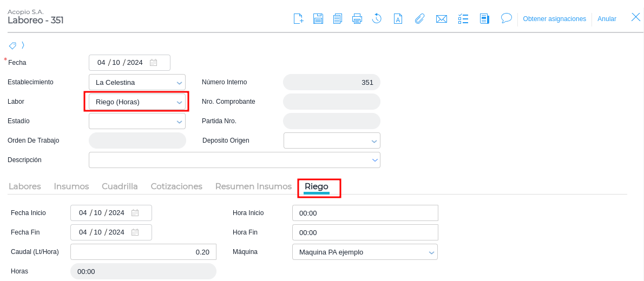Open the checklist icon

(x=463, y=19)
